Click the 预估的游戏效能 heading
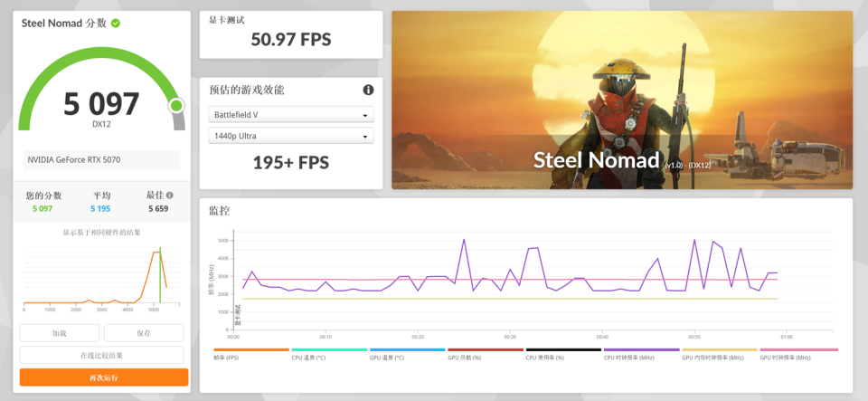Image resolution: width=868 pixels, height=401 pixels. click(246, 90)
